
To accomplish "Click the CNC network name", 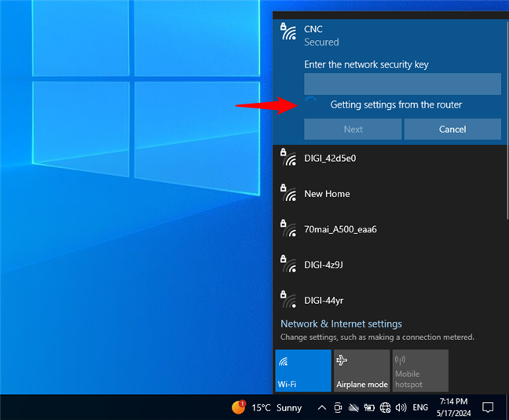I will coord(313,29).
